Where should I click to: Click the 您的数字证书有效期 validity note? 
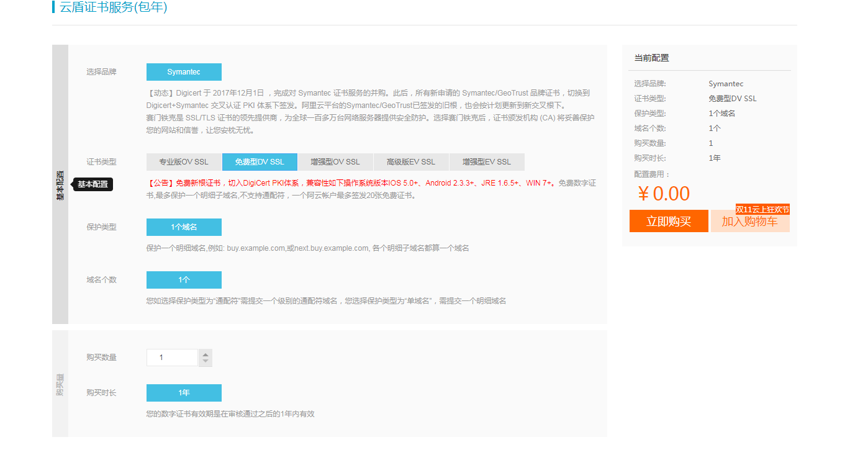click(x=230, y=414)
